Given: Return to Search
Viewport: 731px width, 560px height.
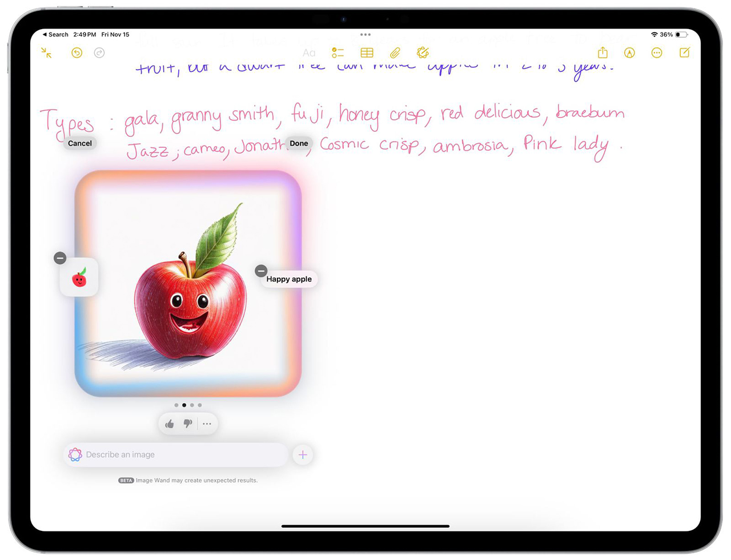Looking at the screenshot, I should pyautogui.click(x=55, y=34).
